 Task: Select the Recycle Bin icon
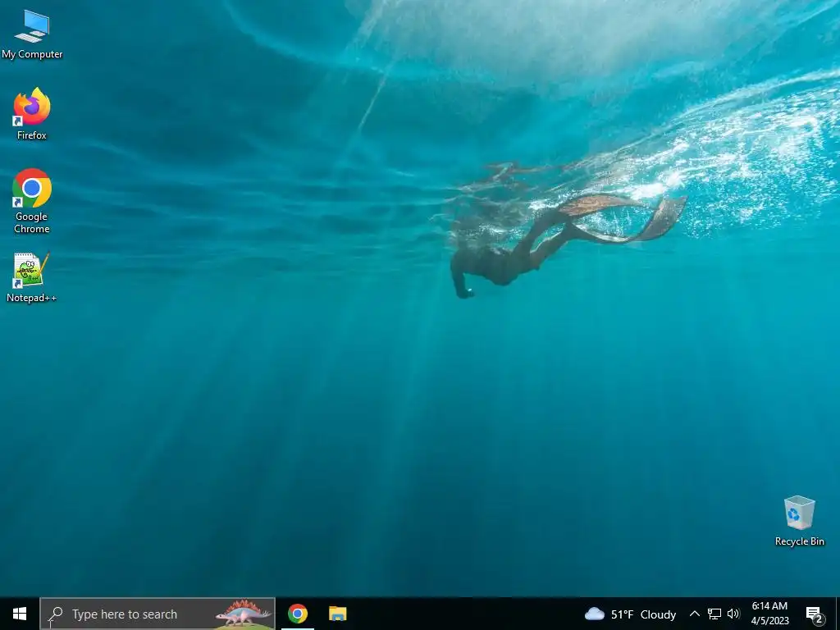(799, 521)
